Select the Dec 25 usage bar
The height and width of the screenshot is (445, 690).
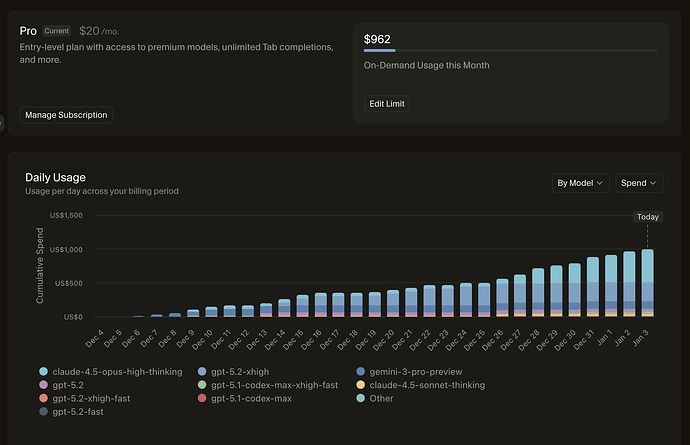(x=484, y=300)
